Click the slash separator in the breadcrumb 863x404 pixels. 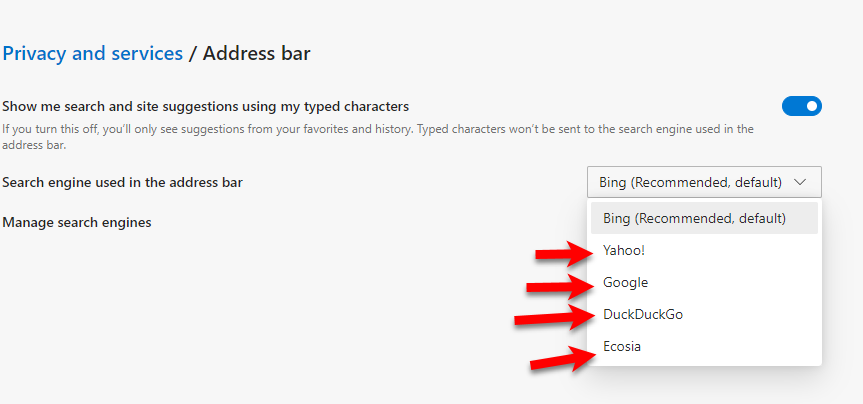tap(193, 53)
